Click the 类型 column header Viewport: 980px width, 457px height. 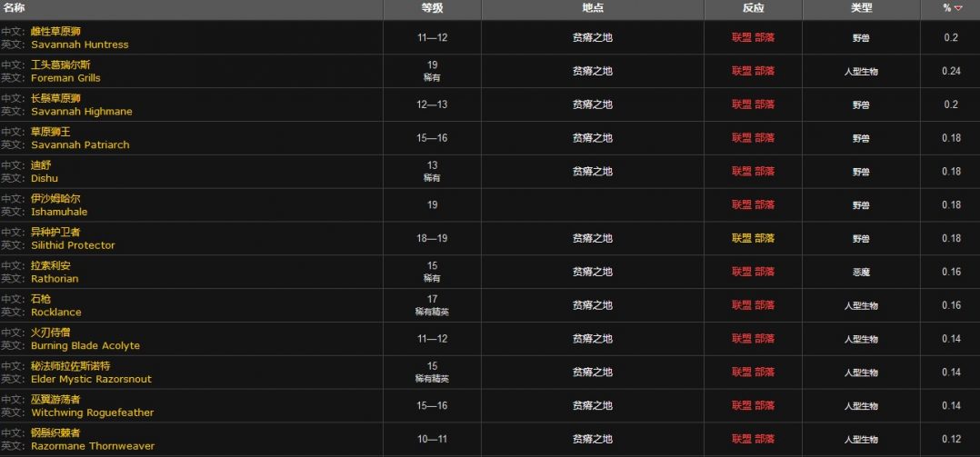(x=861, y=8)
